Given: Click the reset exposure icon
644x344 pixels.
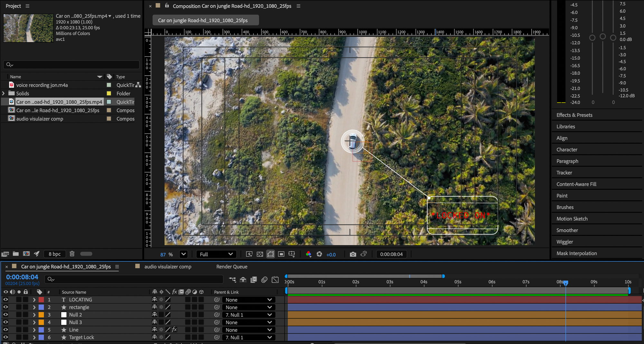Looking at the screenshot, I should click(x=319, y=254).
